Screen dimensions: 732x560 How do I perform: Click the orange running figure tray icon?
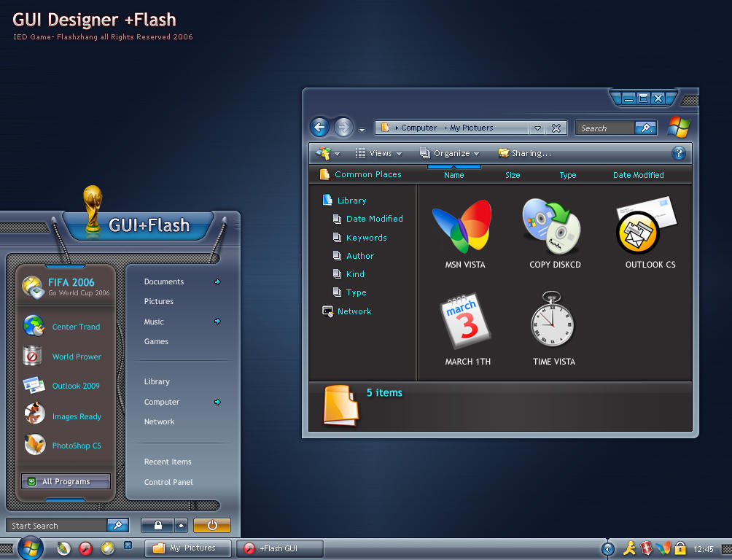click(x=629, y=548)
